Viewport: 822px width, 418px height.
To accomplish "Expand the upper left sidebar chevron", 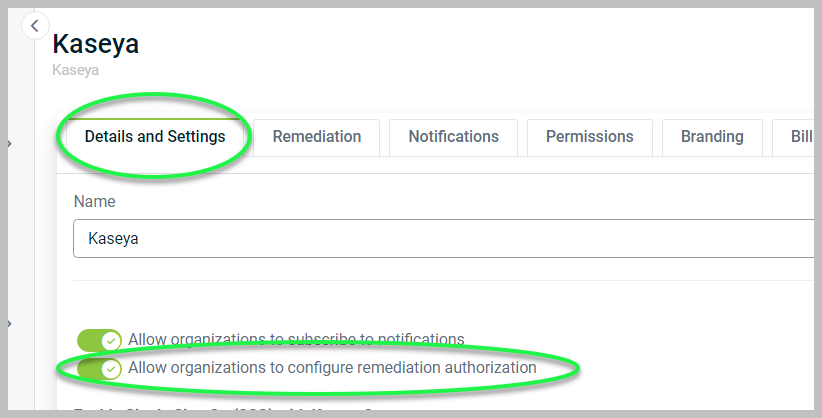I will pyautogui.click(x=9, y=144).
